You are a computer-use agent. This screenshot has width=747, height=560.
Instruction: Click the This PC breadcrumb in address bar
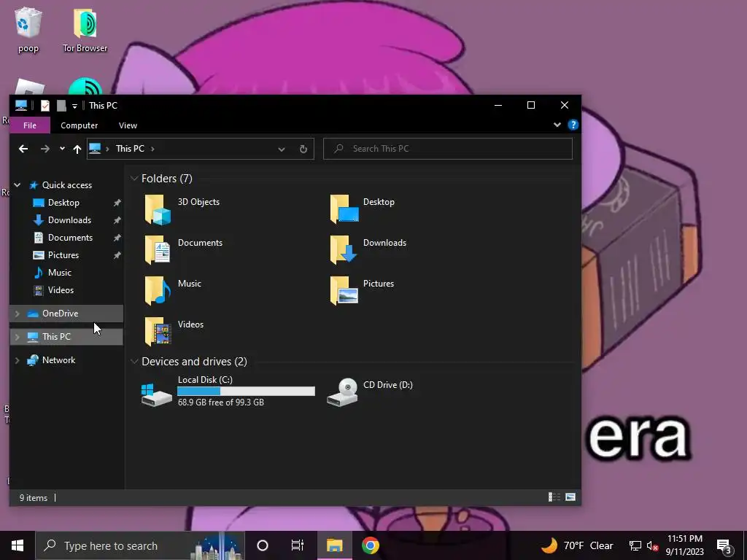130,149
